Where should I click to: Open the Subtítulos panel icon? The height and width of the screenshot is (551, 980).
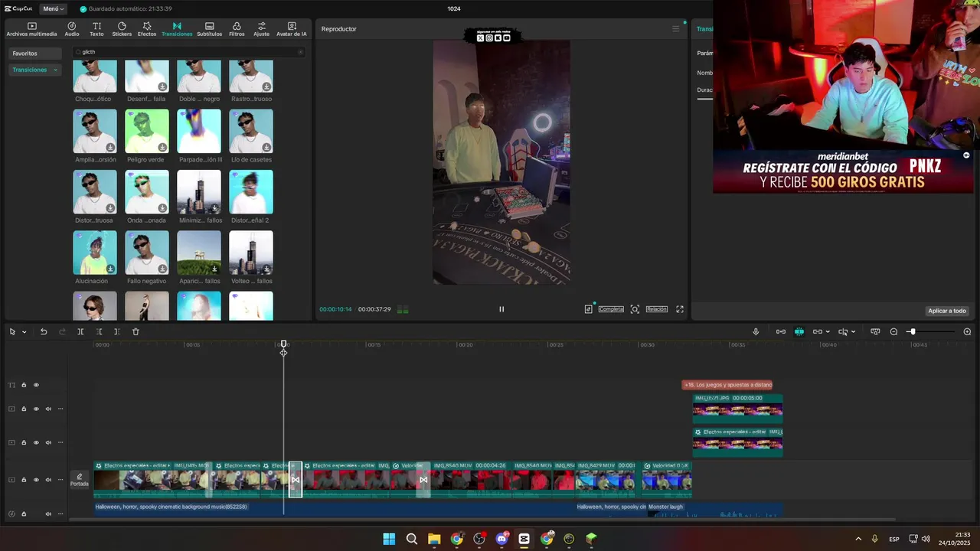click(x=209, y=29)
